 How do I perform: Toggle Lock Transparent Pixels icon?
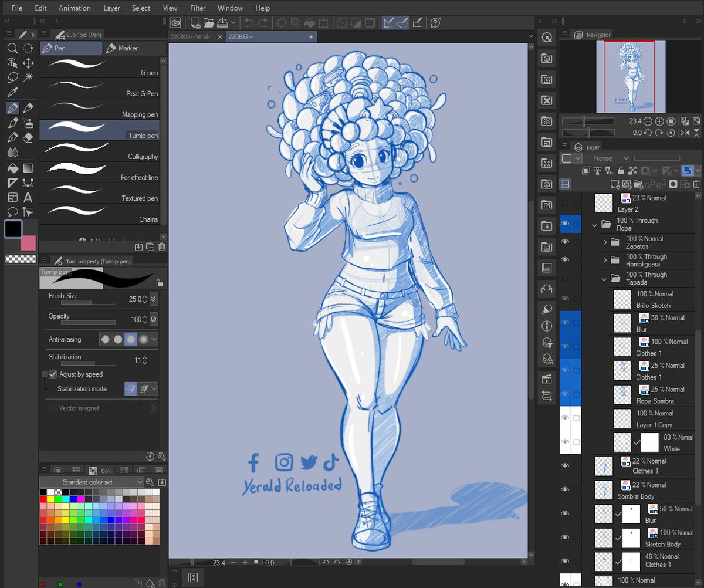click(x=632, y=171)
